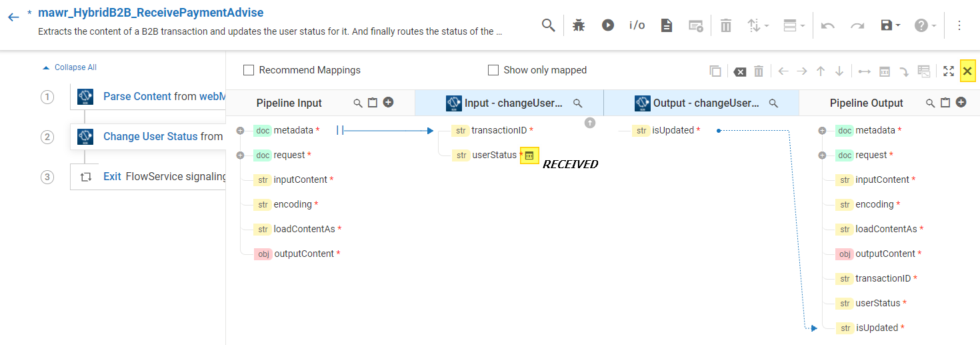The image size is (980, 345).
Task: Open the i/o input-output definition
Action: pos(637,25)
